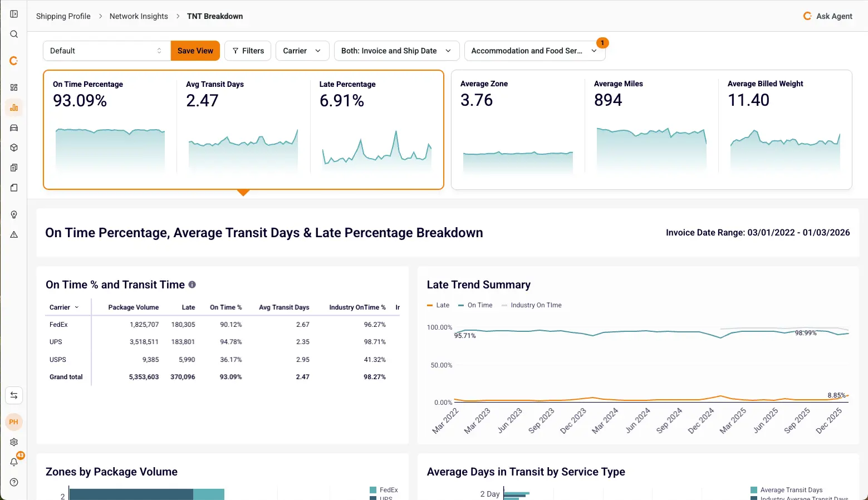Screen dimensions: 868x500
Task: Open notifications bell with 43 badge
Action: click(14, 462)
